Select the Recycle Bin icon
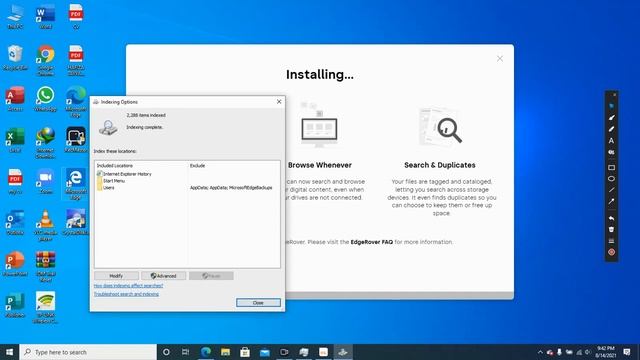Viewport: 640px width, 360px height. (15, 58)
